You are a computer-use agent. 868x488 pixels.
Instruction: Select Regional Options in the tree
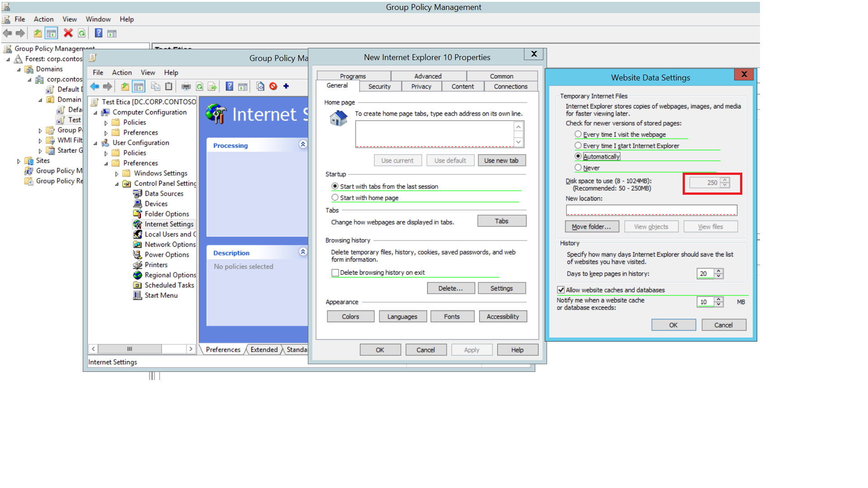click(x=170, y=275)
